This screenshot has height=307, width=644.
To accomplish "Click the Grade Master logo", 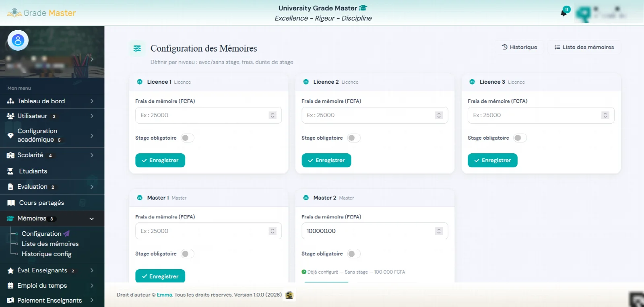I will tap(41, 13).
